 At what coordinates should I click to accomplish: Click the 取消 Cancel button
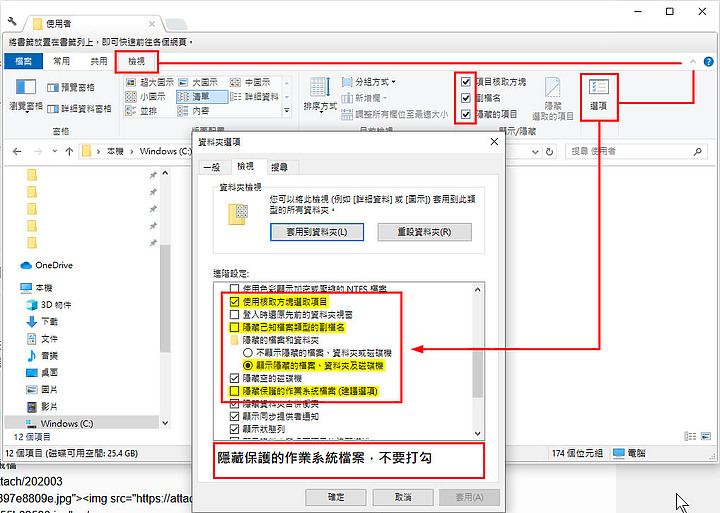[x=403, y=497]
